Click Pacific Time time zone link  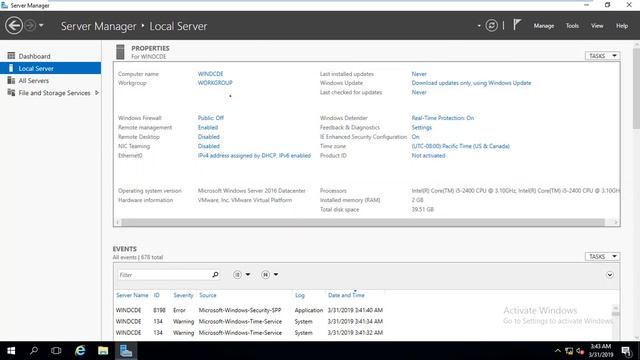point(460,146)
